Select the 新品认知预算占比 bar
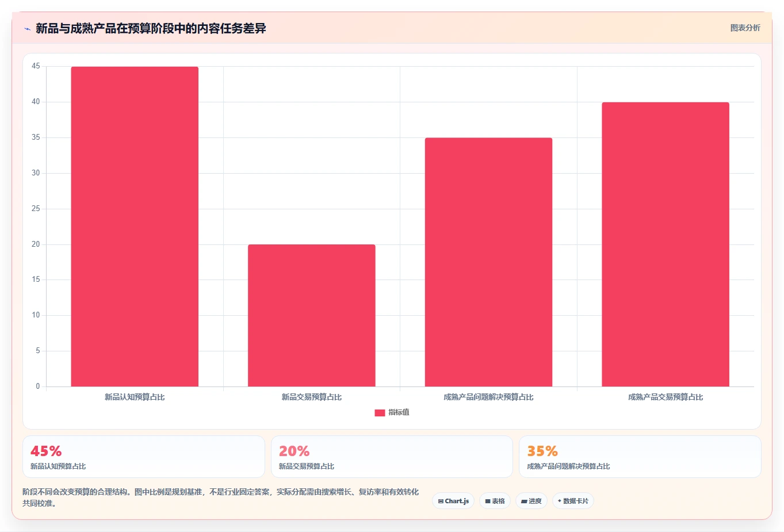Image resolution: width=784 pixels, height=532 pixels. point(135,227)
